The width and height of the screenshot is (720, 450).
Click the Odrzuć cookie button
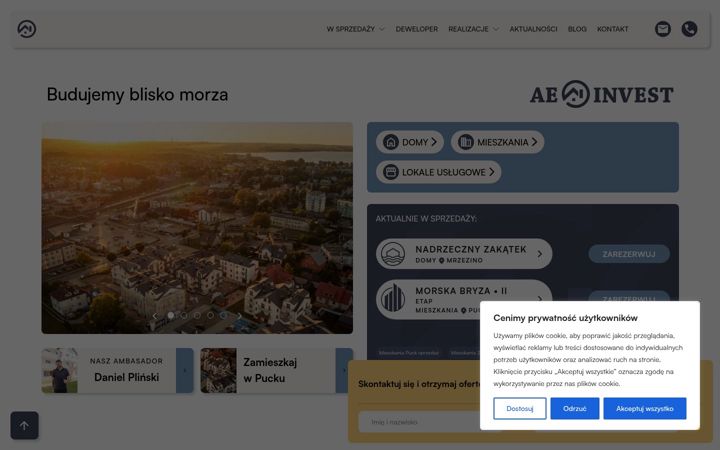[574, 408]
